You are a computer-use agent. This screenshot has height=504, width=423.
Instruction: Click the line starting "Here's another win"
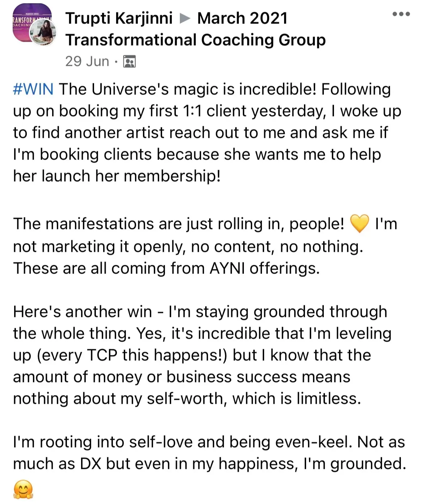pyautogui.click(x=200, y=312)
